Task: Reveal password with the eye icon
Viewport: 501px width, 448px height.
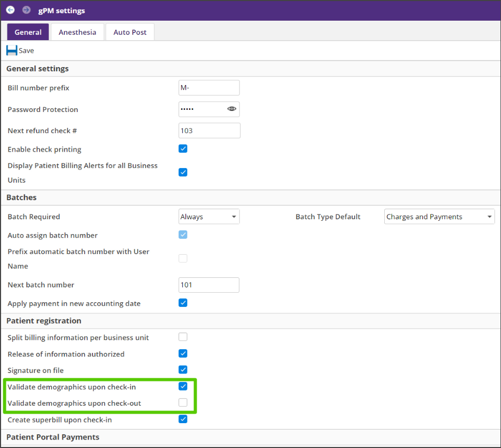Action: (x=231, y=109)
